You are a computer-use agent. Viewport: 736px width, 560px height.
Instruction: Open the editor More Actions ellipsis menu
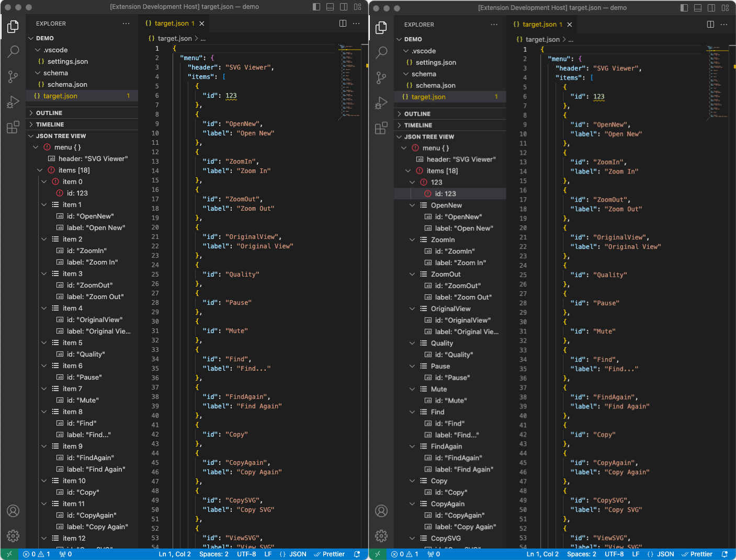tap(356, 24)
